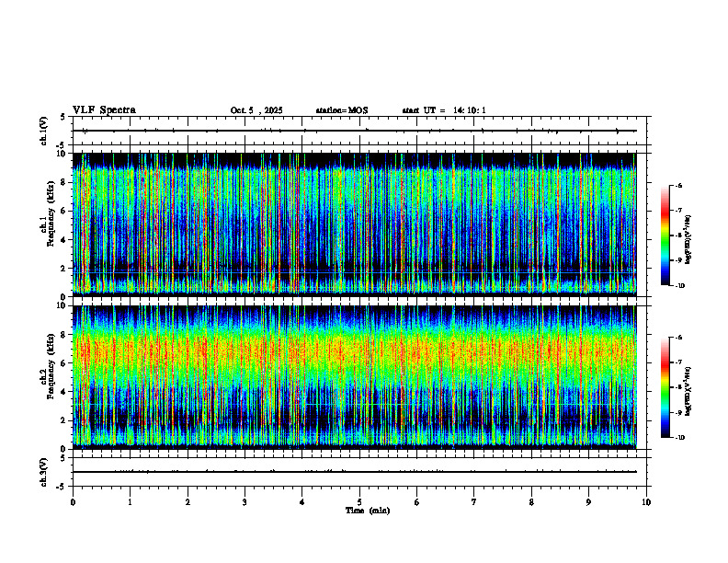Click the time axis tick label "6"
The width and height of the screenshot is (728, 563).
pyautogui.click(x=417, y=502)
